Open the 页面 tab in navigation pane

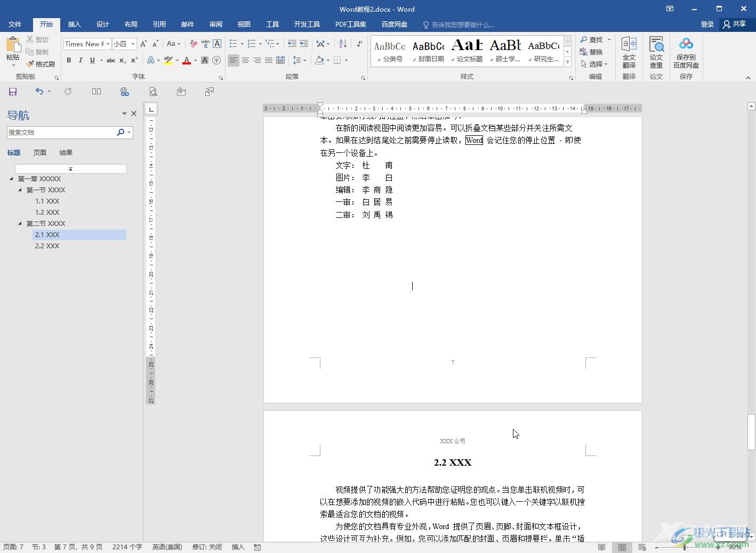40,152
